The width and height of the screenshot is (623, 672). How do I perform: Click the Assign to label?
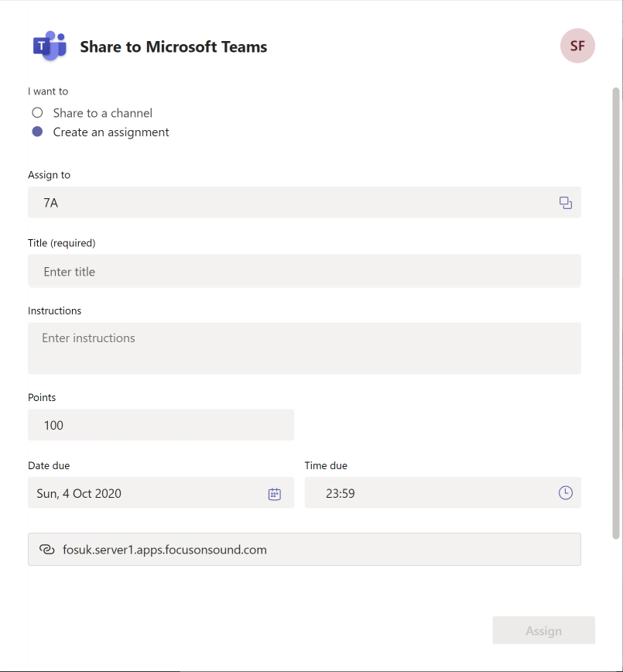pyautogui.click(x=49, y=175)
